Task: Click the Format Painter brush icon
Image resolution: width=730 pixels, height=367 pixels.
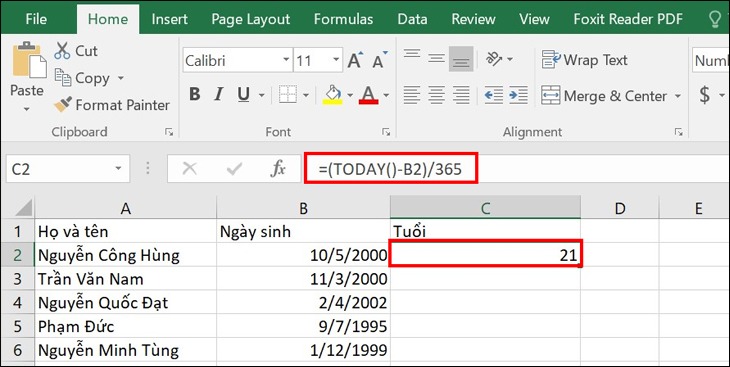Action: (62, 105)
